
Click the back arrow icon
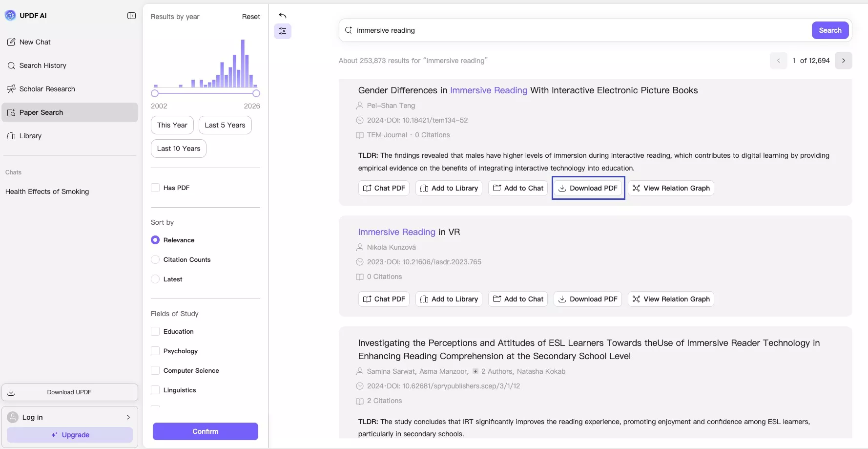point(283,16)
